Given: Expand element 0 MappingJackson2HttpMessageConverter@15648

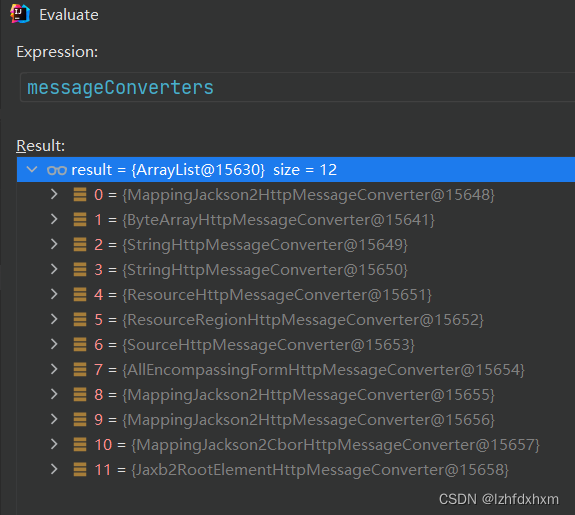Looking at the screenshot, I should tap(54, 194).
